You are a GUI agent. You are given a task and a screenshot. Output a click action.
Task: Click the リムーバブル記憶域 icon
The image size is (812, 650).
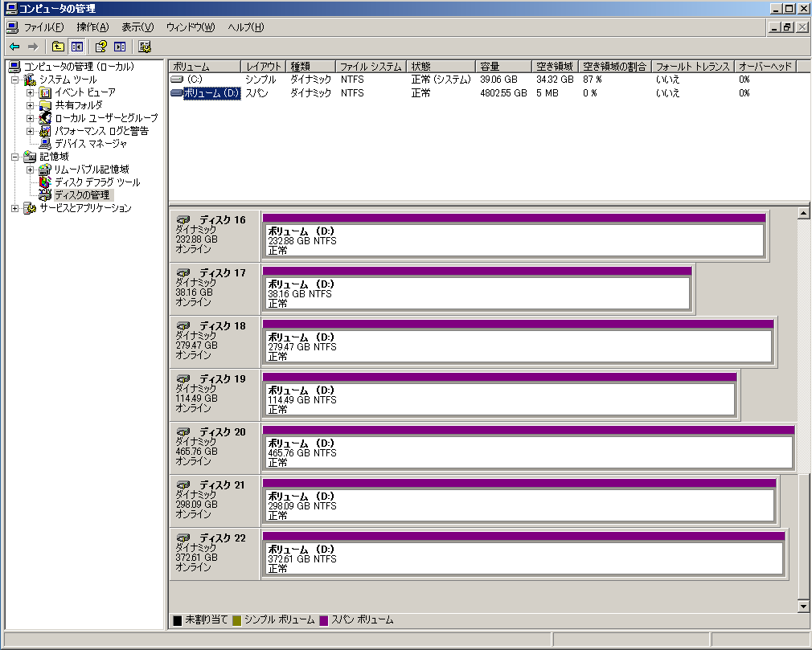[45, 170]
